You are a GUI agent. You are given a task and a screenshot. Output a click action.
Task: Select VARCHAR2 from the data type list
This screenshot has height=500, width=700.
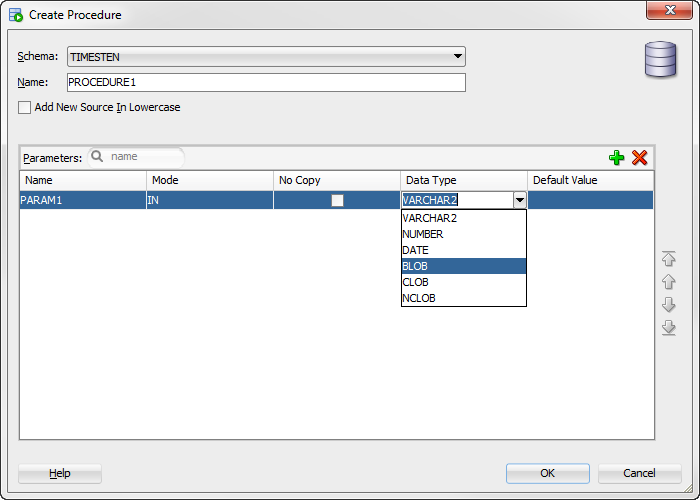click(x=464, y=218)
